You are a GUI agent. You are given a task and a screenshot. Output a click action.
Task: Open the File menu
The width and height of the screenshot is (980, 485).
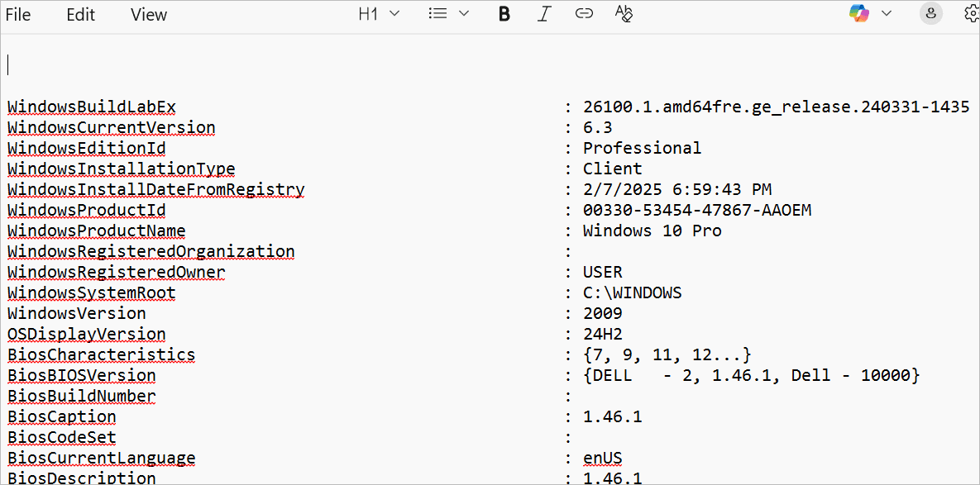tap(18, 15)
